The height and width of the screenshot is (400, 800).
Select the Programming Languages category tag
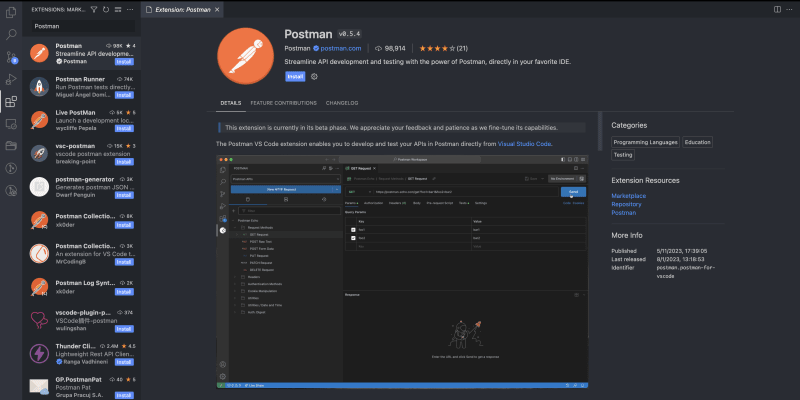pyautogui.click(x=645, y=142)
